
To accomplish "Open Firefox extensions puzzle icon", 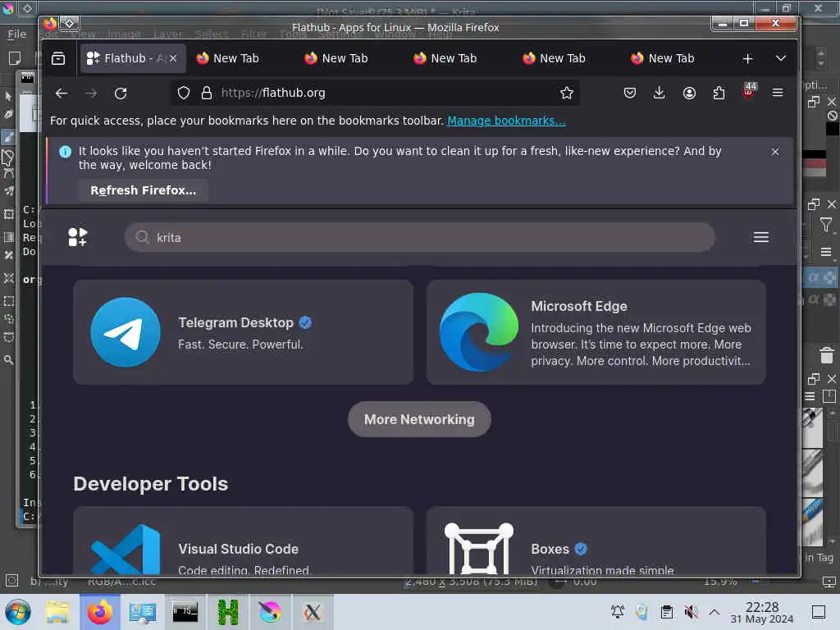I will [719, 94].
